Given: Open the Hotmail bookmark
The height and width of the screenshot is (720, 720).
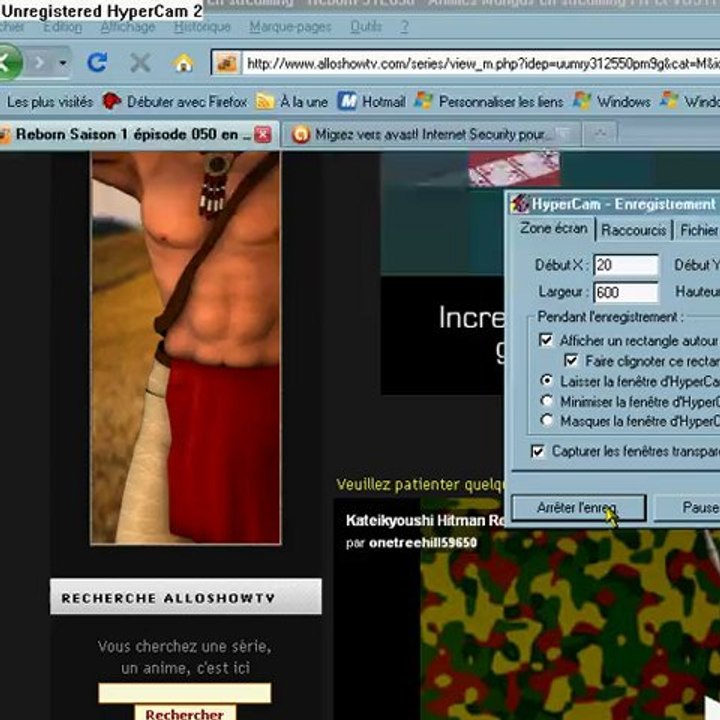Looking at the screenshot, I should (371, 101).
